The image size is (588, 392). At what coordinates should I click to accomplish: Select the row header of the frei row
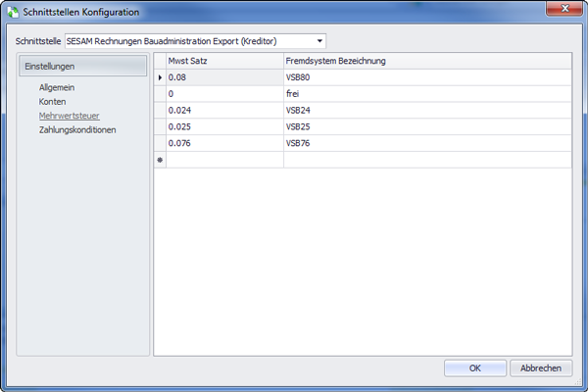point(160,94)
